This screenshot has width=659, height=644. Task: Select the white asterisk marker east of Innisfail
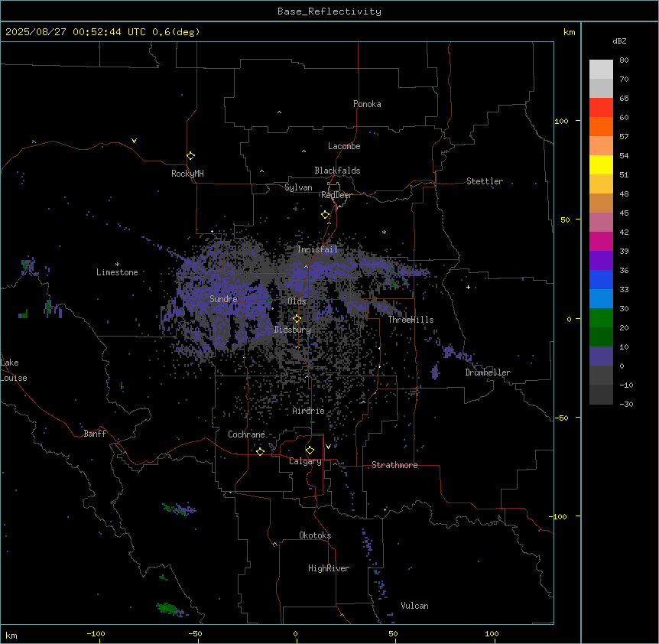pos(384,232)
